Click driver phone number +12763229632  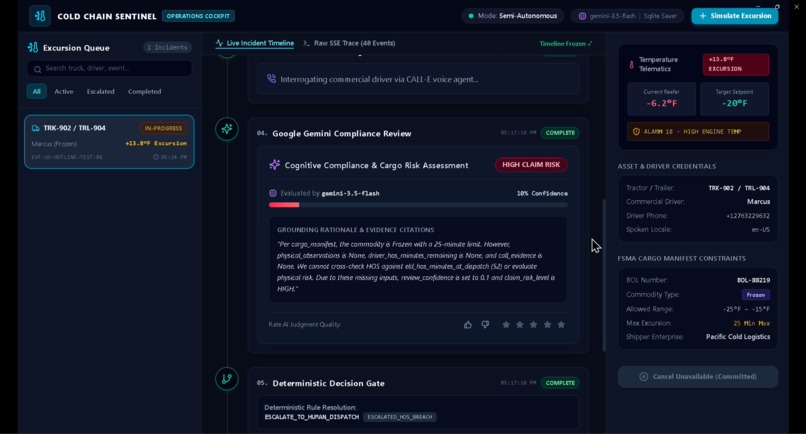[x=748, y=216]
